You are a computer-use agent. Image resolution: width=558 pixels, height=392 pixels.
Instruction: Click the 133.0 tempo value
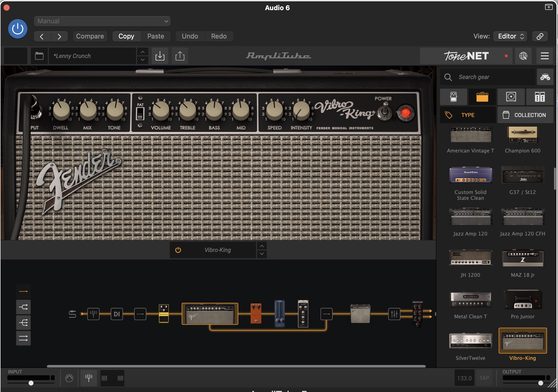point(464,378)
